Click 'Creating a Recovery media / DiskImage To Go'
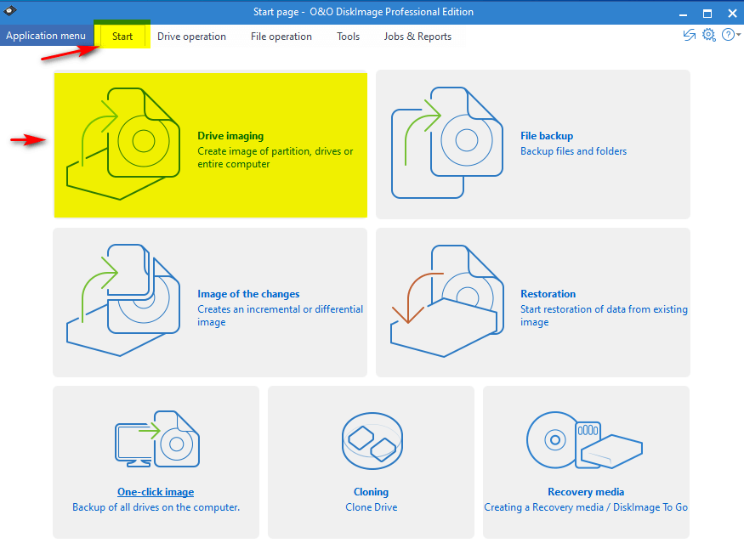The image size is (744, 560). [x=586, y=507]
